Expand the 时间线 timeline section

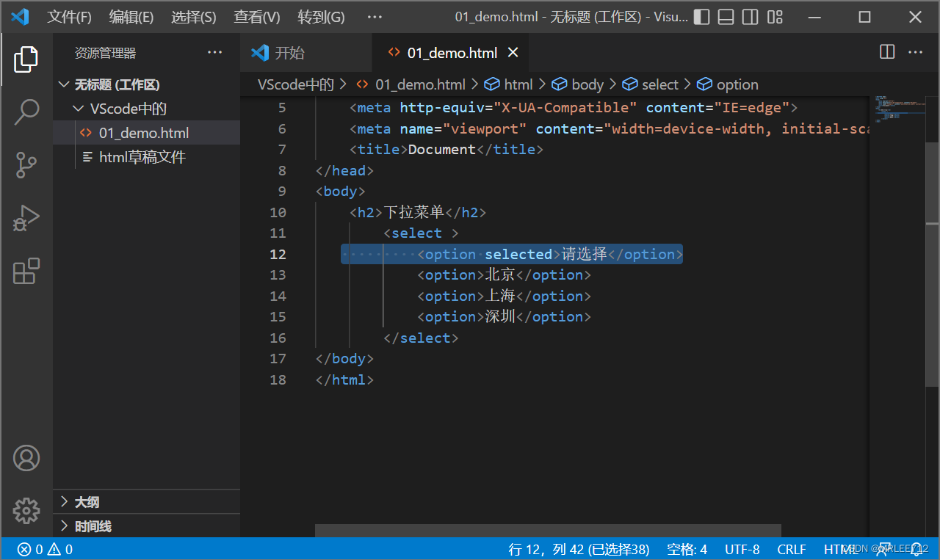147,526
